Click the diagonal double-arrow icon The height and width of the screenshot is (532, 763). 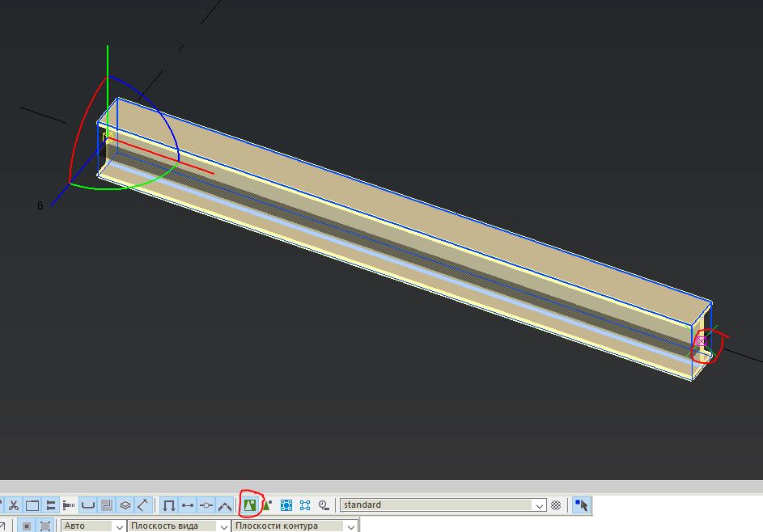(x=143, y=505)
